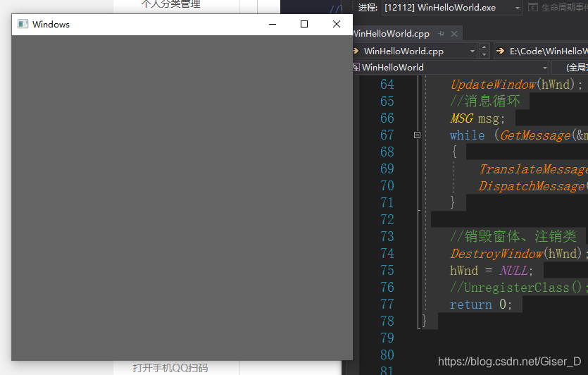This screenshot has width=588, height=375.
Task: Close the Windows hello-world window
Action: (337, 24)
